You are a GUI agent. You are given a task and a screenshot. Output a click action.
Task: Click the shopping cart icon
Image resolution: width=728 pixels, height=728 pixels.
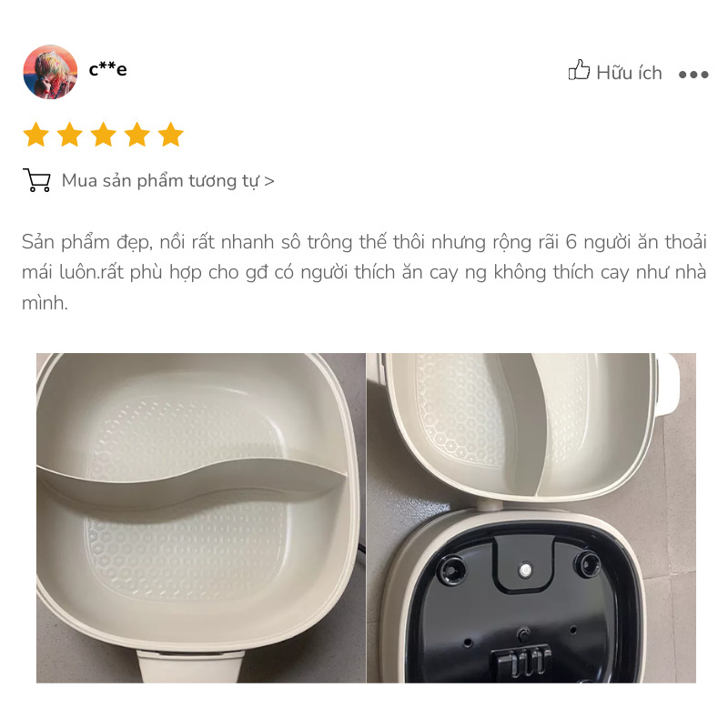[36, 180]
